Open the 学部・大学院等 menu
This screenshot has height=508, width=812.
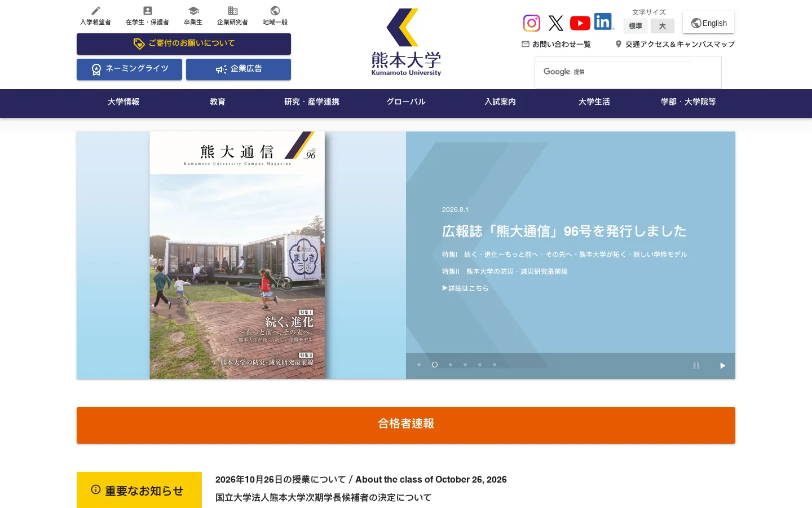(x=689, y=102)
